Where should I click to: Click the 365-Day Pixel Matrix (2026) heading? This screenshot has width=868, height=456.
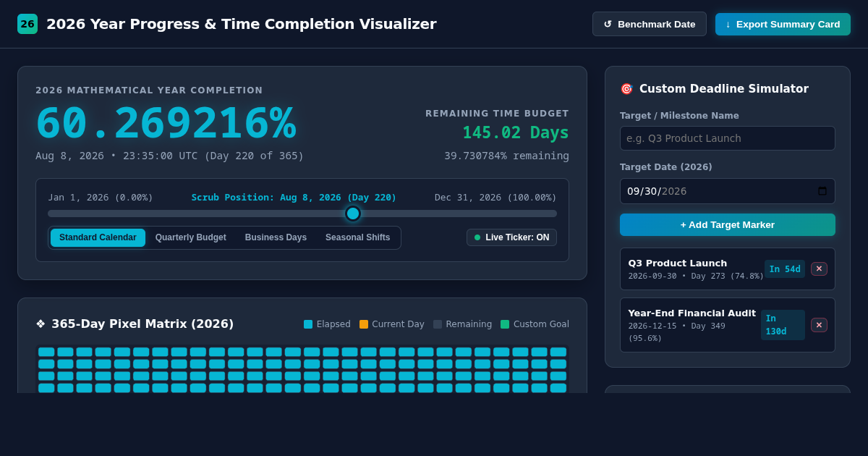coord(142,324)
